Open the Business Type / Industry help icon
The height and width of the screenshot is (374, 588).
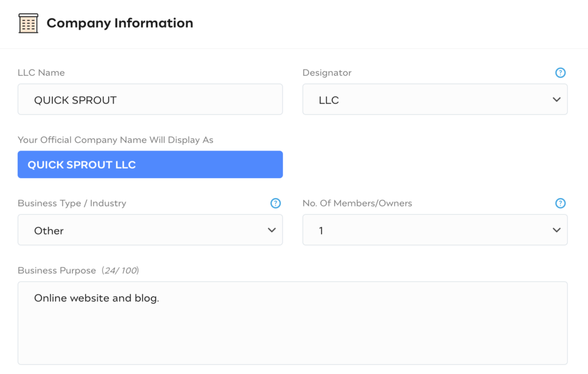click(276, 203)
